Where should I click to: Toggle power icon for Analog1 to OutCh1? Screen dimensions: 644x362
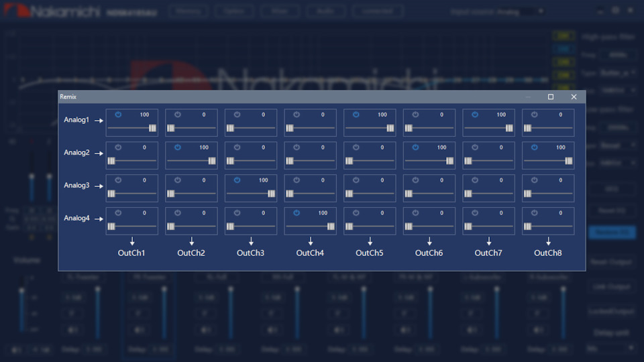tap(118, 115)
